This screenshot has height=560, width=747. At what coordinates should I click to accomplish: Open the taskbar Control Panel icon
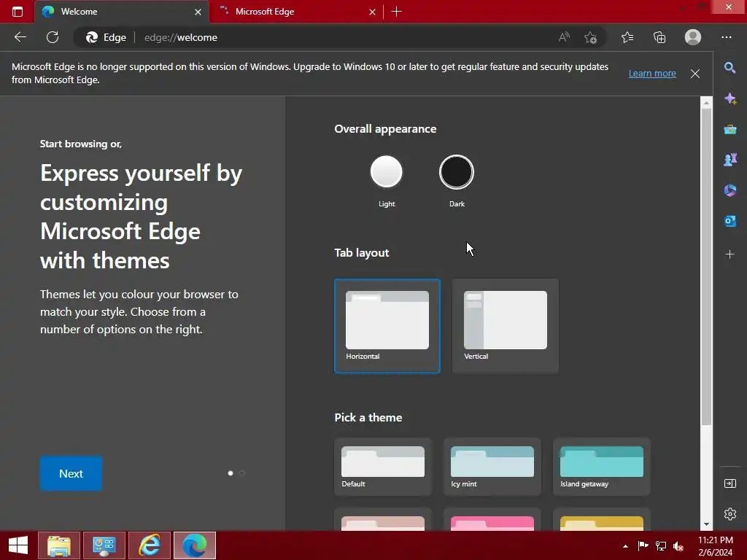point(104,545)
